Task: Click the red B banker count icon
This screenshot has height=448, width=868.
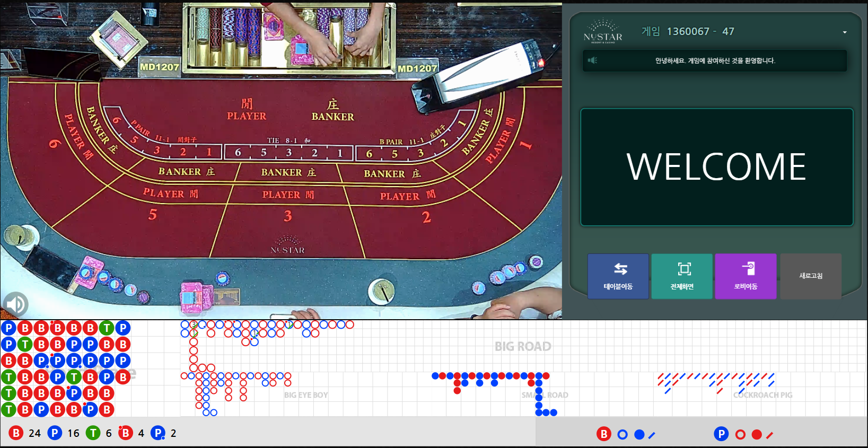Action: click(x=16, y=433)
